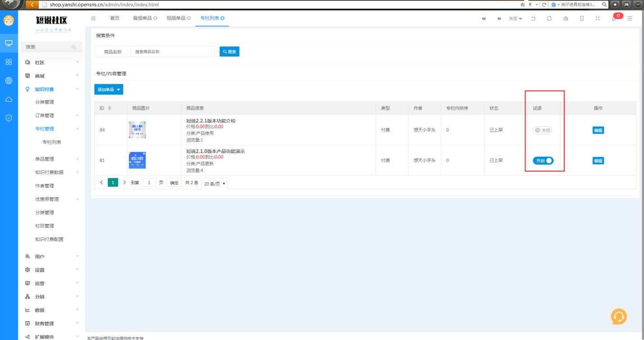Image resolution: width=644 pixels, height=340 pixels.
Task: Click the globe icon in the blue sidebar
Action: pyautogui.click(x=9, y=81)
